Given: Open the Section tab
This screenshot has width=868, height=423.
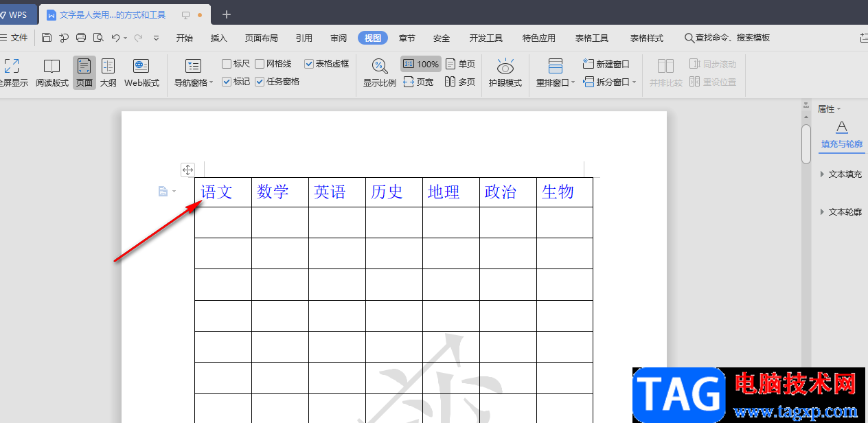Looking at the screenshot, I should coord(407,38).
